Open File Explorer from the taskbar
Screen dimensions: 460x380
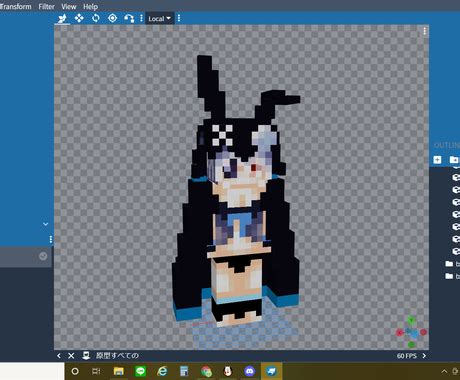point(119,371)
